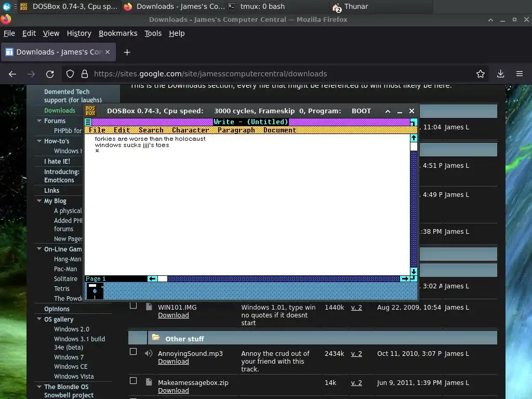Image resolution: width=532 pixels, height=399 pixels.
Task: Open Firefox hamburger application menu
Action: click(520, 74)
